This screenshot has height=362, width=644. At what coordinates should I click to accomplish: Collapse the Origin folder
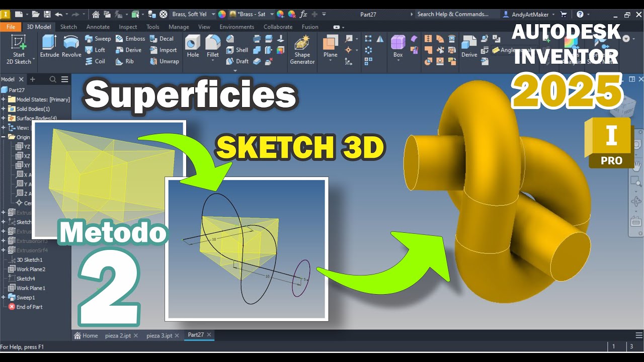[x=4, y=137]
